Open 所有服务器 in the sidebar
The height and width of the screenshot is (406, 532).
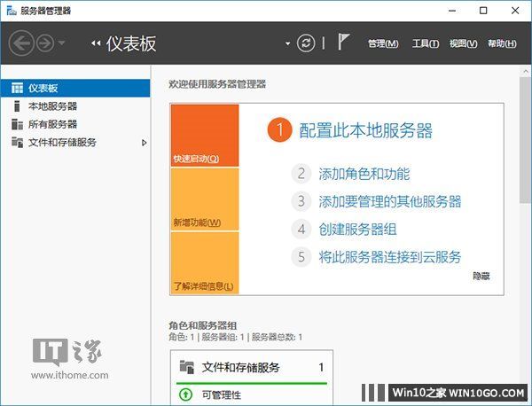coord(52,124)
